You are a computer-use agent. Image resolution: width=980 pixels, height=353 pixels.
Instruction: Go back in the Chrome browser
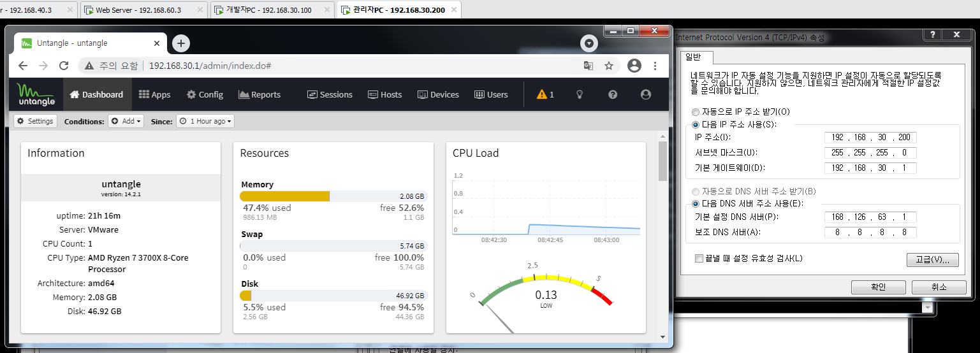(x=23, y=66)
